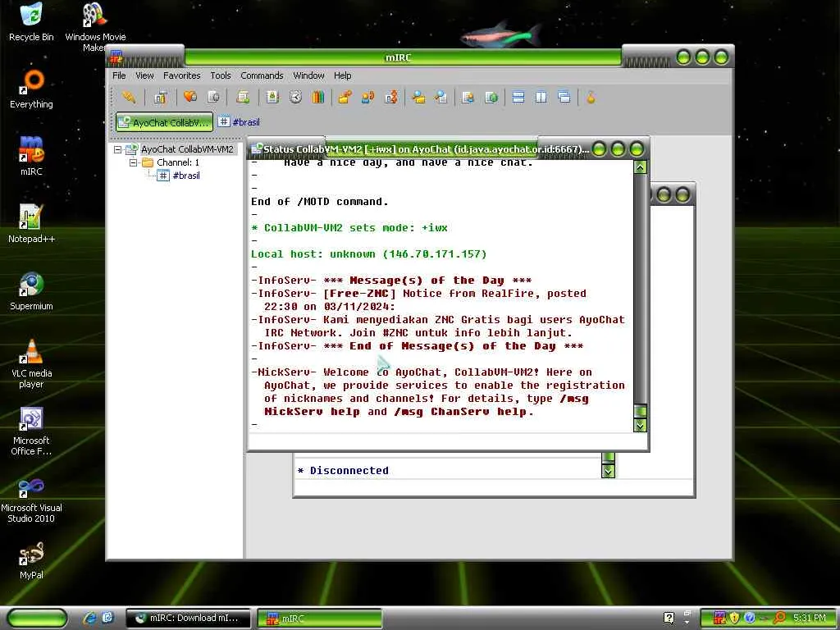Viewport: 840px width, 630px height.
Task: Open the Notify List toolbar icon
Action: pyautogui.click(x=468, y=97)
